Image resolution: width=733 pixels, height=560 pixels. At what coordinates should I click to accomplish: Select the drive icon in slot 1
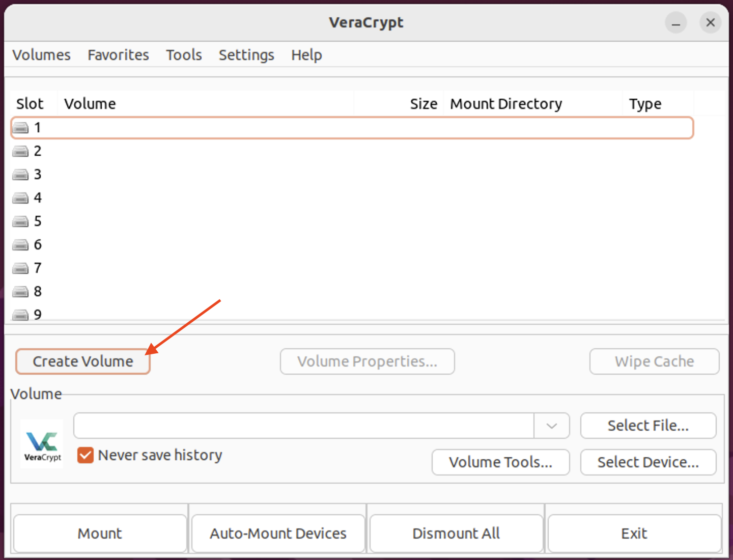[x=20, y=128]
